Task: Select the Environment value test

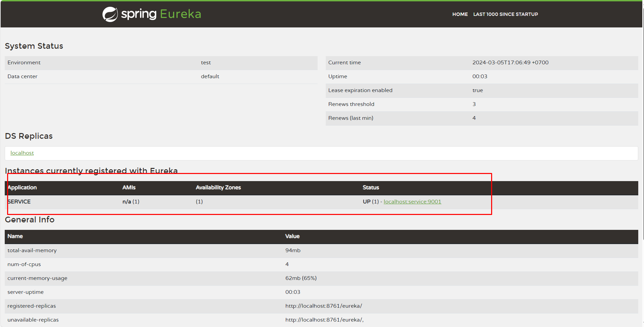Action: pos(206,63)
